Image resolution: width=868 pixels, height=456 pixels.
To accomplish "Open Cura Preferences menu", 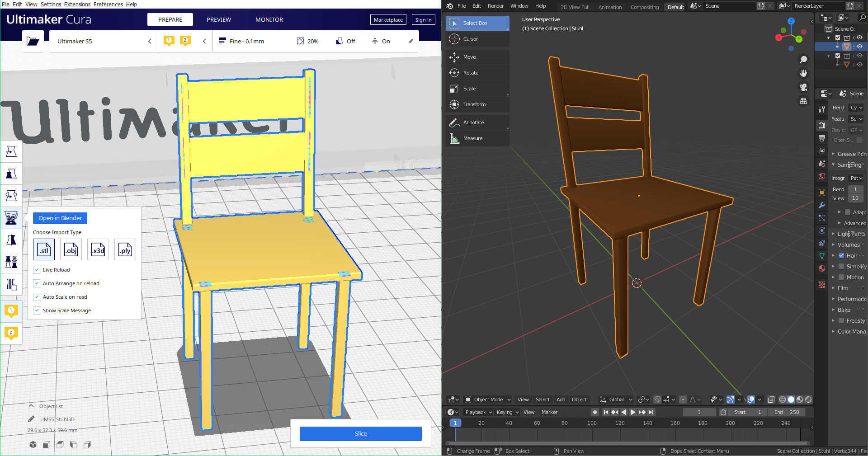I will click(x=108, y=4).
